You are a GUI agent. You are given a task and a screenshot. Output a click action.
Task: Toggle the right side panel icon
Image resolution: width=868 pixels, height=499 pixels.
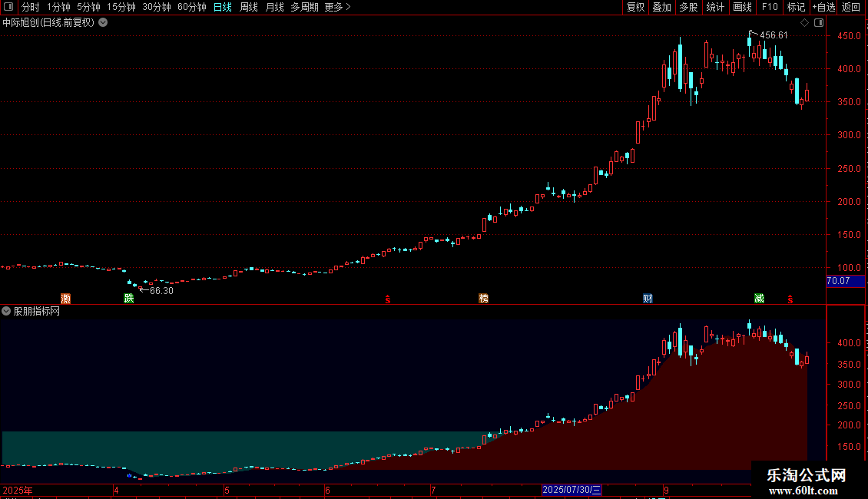pos(819,23)
